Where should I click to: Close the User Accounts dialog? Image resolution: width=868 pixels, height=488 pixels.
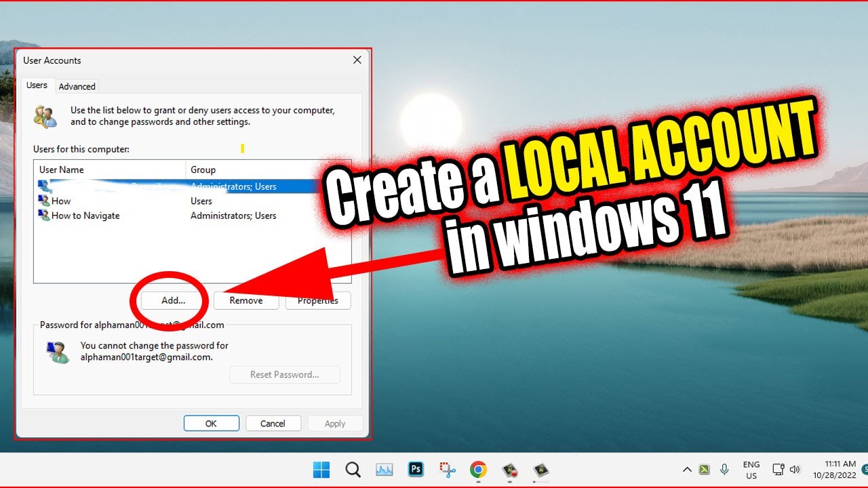point(357,60)
